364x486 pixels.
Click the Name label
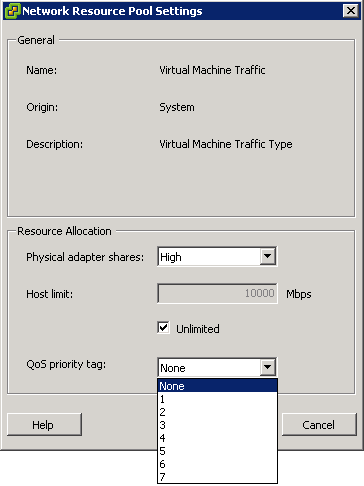coord(42,70)
